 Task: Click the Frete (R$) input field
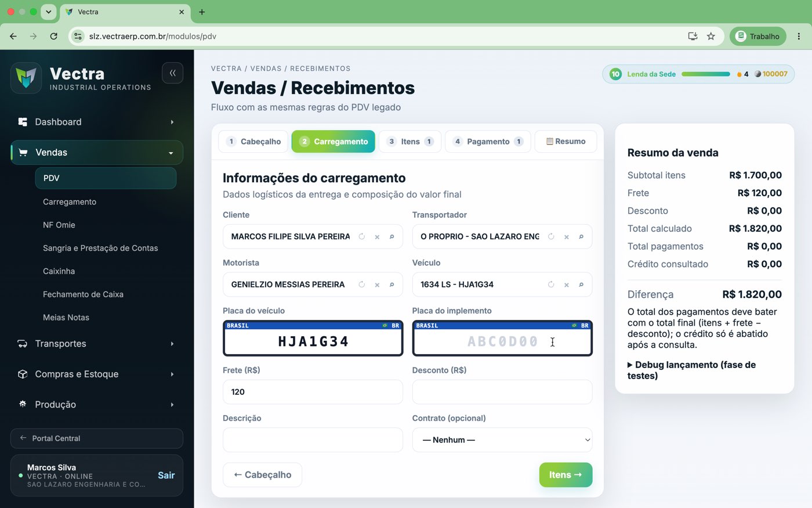point(313,392)
